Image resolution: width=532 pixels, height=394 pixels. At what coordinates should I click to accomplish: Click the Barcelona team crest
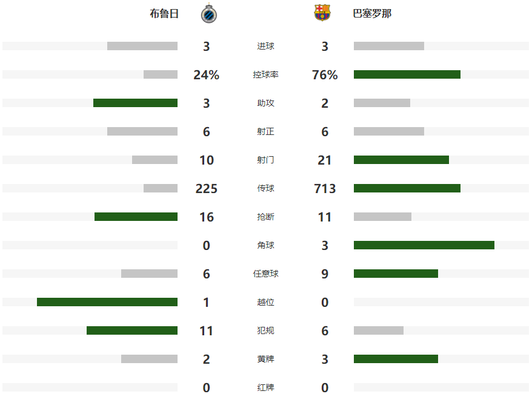tap(322, 13)
